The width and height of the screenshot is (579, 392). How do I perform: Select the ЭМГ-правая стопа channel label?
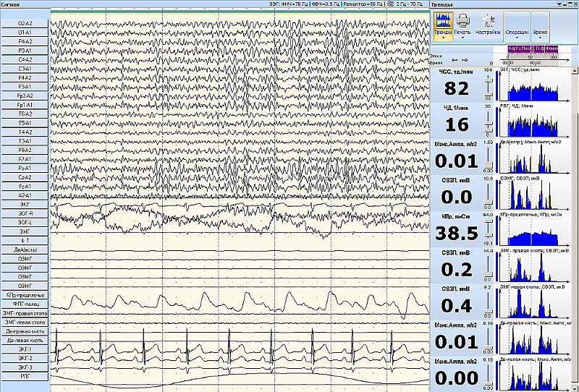click(25, 313)
